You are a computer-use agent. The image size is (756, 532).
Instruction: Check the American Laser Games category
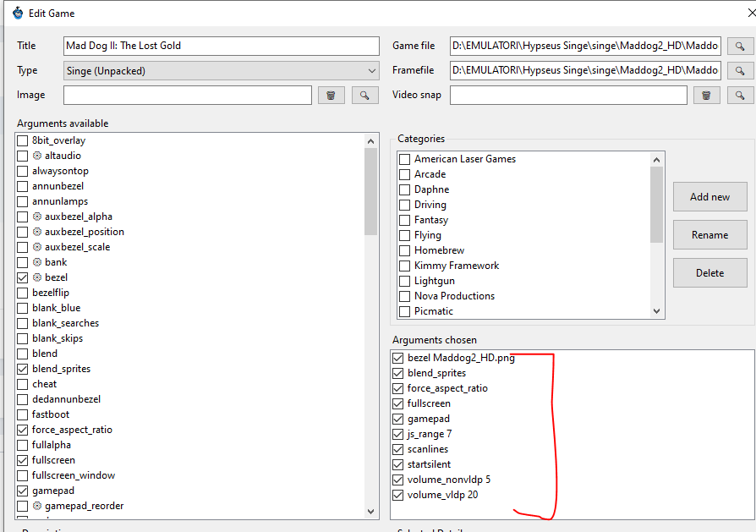tap(404, 159)
